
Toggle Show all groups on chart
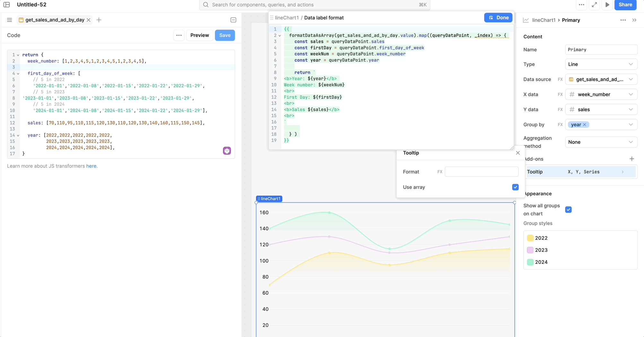(568, 210)
